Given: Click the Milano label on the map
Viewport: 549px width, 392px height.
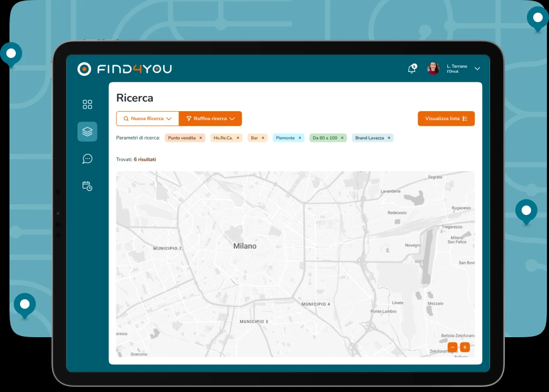Looking at the screenshot, I should point(245,246).
